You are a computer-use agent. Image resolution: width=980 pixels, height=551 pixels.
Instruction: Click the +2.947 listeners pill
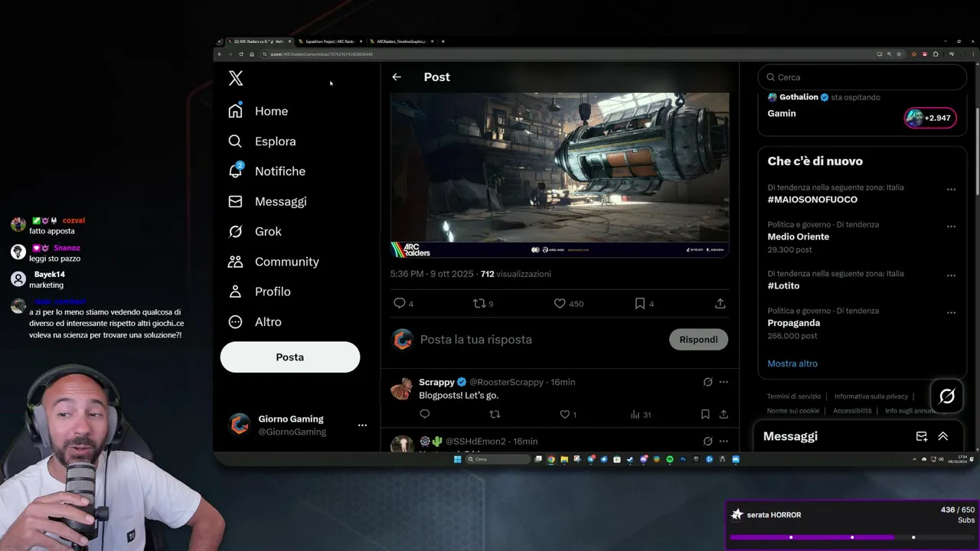coord(930,118)
